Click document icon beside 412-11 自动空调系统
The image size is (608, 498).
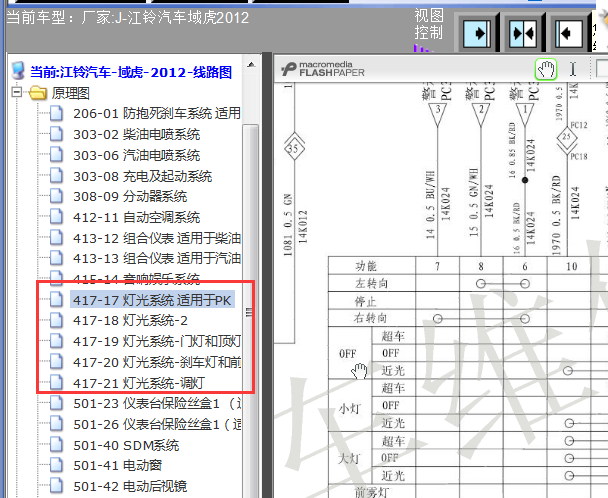tap(56, 216)
